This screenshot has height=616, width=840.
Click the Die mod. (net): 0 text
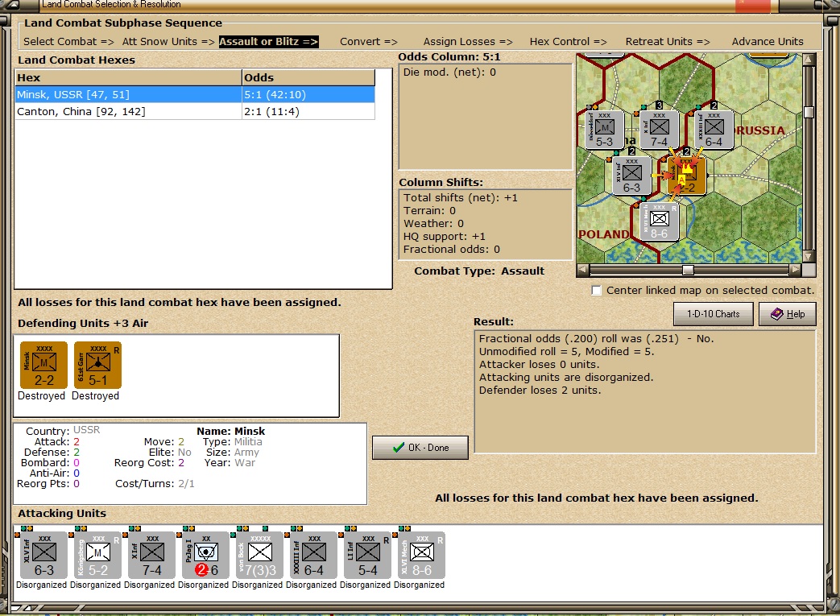coord(449,72)
